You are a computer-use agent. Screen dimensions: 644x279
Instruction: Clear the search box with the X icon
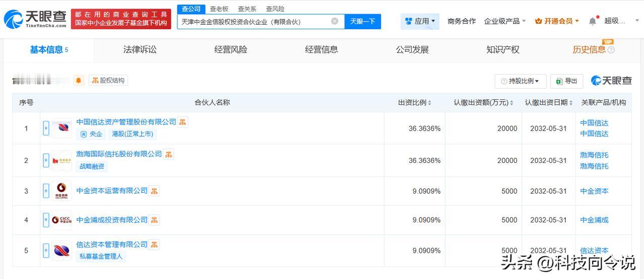click(335, 21)
